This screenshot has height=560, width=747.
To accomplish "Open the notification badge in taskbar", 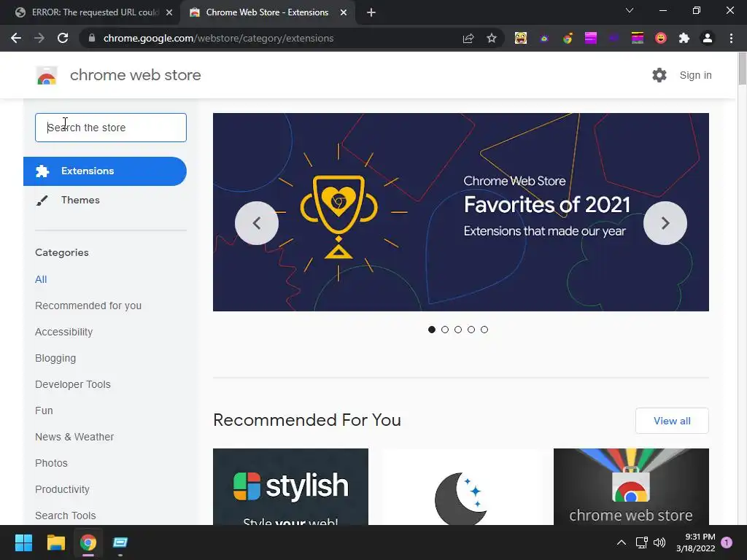I will (727, 542).
